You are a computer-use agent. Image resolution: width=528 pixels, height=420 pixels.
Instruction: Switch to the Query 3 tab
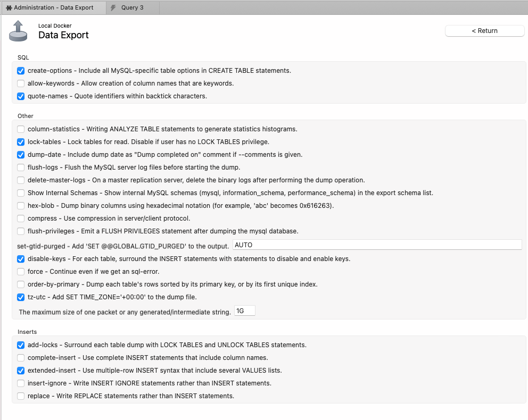[x=132, y=8]
